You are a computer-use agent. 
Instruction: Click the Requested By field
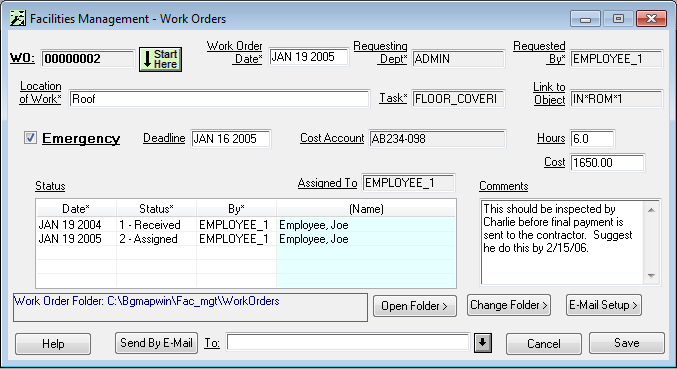(616, 59)
